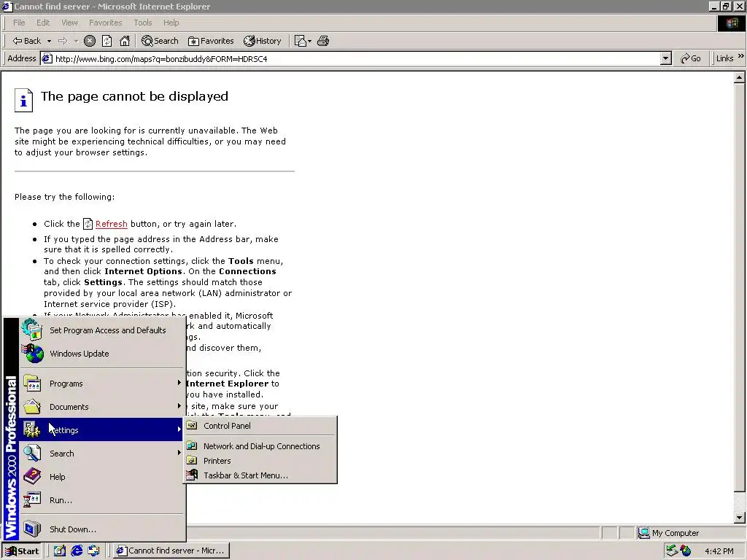747x560 pixels.
Task: Click the Windows logo throbber icon
Action: click(x=731, y=23)
